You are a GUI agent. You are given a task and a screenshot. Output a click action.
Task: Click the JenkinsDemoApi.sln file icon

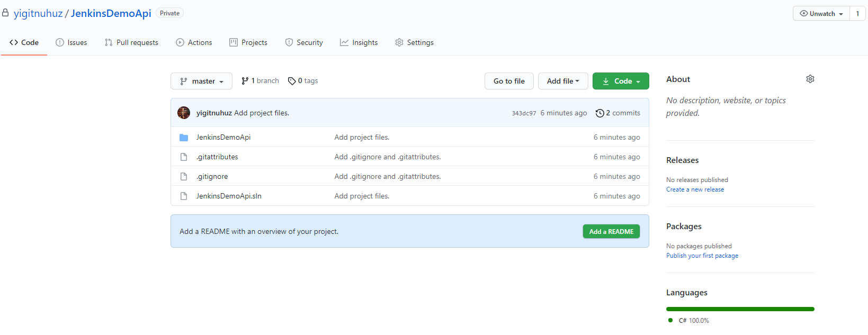tap(184, 196)
